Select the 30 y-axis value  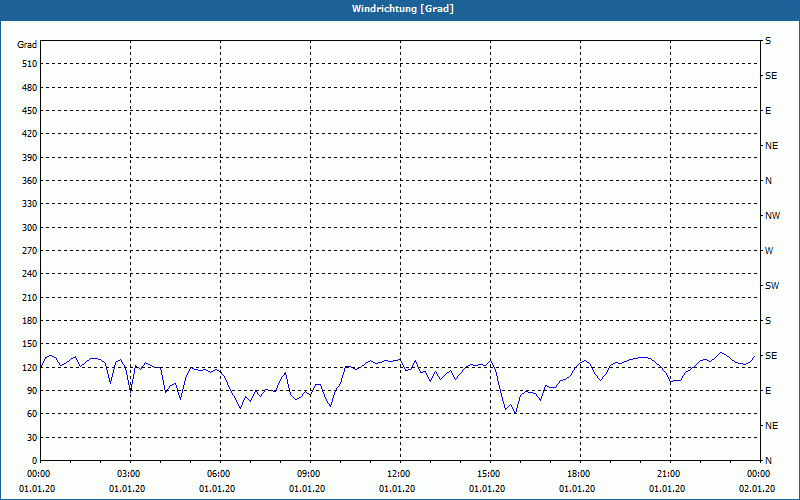(x=32, y=438)
